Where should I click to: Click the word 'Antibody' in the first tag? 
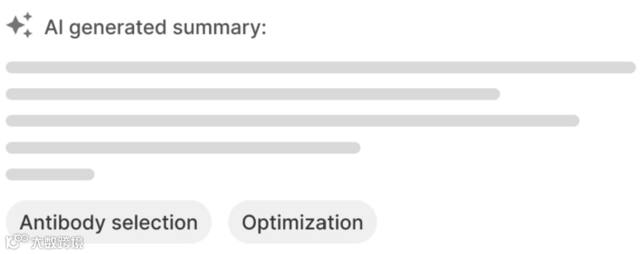(x=63, y=222)
